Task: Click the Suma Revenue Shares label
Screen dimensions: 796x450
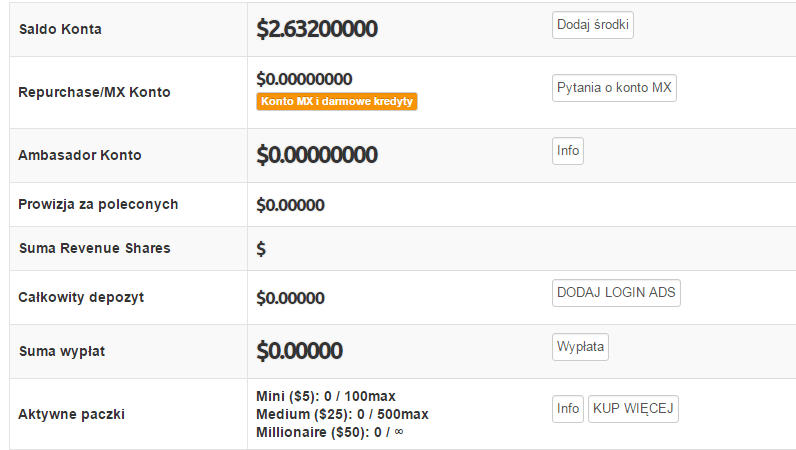Action: (94, 248)
